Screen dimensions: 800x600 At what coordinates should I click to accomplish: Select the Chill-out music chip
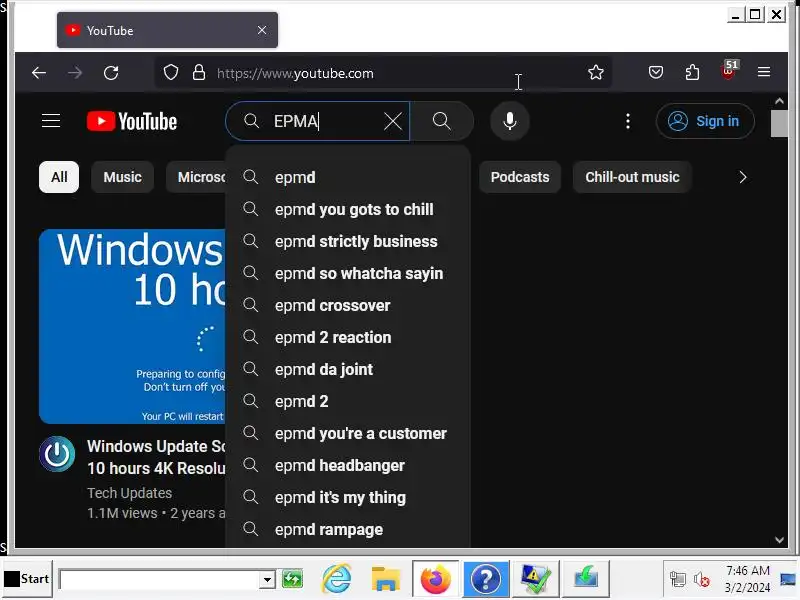632,177
